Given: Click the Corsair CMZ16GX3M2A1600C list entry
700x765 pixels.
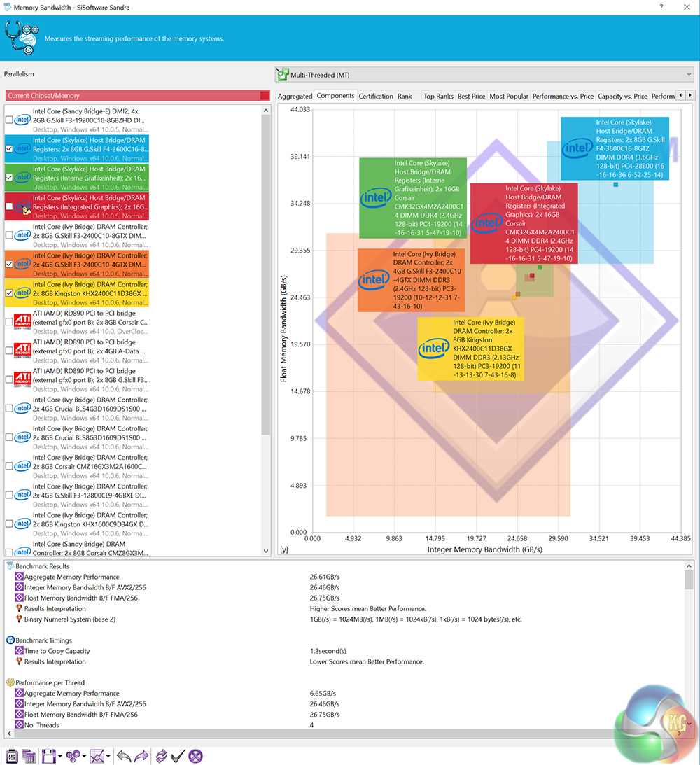Looking at the screenshot, I should pyautogui.click(x=76, y=466).
